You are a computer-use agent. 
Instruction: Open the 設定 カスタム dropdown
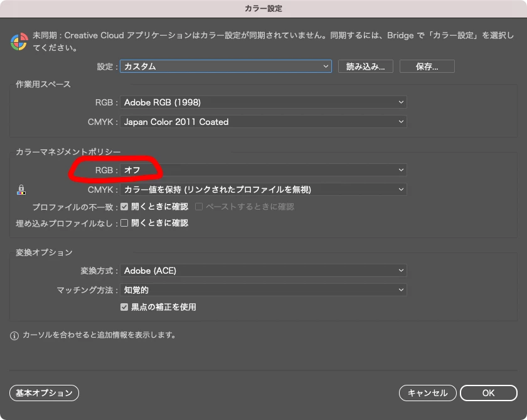tap(226, 67)
